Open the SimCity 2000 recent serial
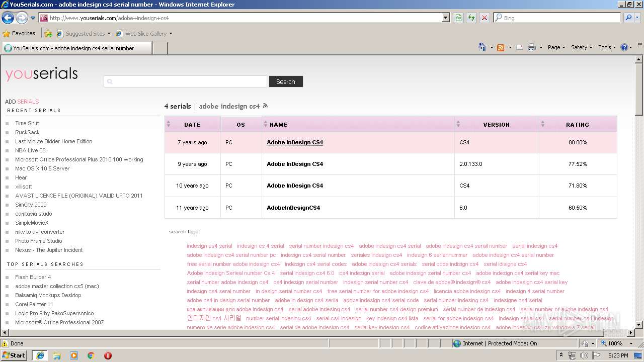644x362 pixels. pyautogui.click(x=31, y=205)
